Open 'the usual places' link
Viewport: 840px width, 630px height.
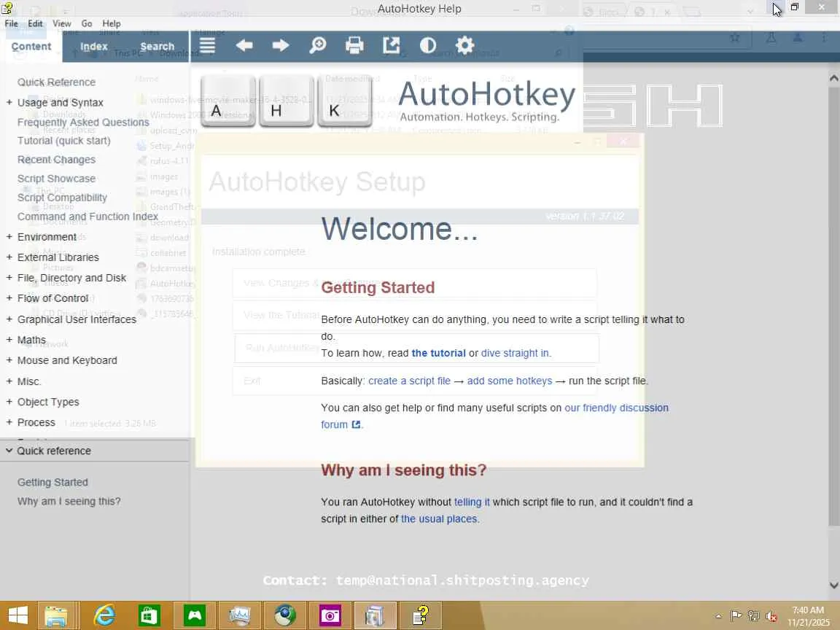(x=439, y=518)
